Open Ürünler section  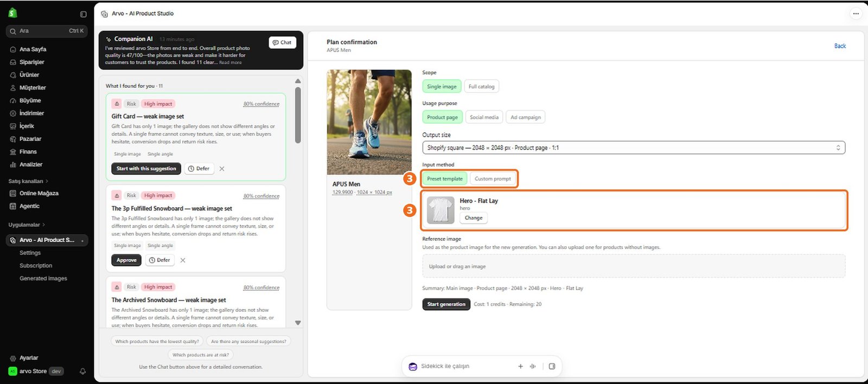point(29,75)
